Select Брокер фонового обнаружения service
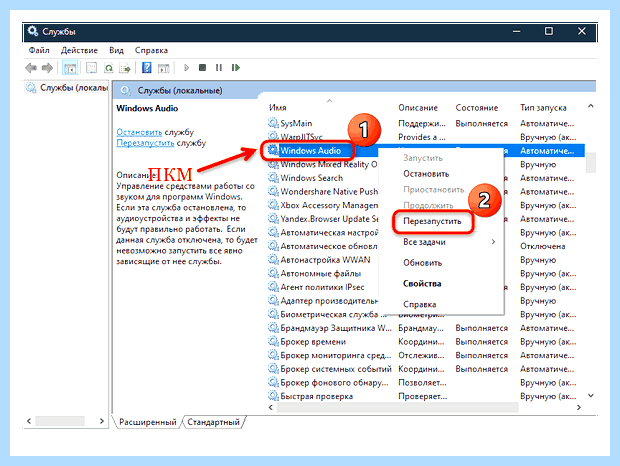 pos(334,383)
